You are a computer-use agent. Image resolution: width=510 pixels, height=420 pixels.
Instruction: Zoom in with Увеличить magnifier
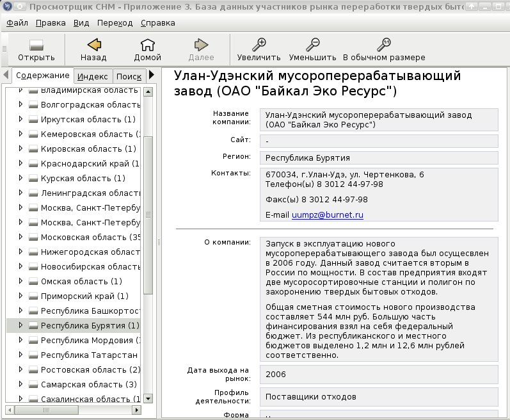pos(259,45)
